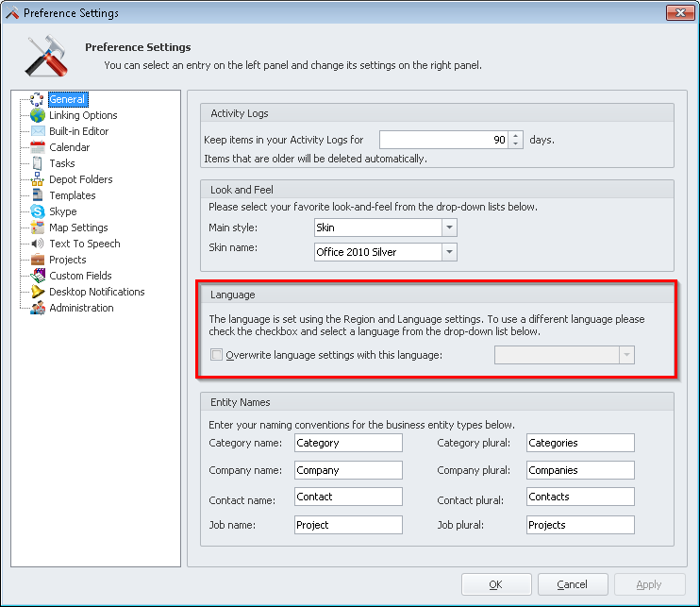
Task: Open the disabled language selection dropdown
Action: tap(626, 355)
